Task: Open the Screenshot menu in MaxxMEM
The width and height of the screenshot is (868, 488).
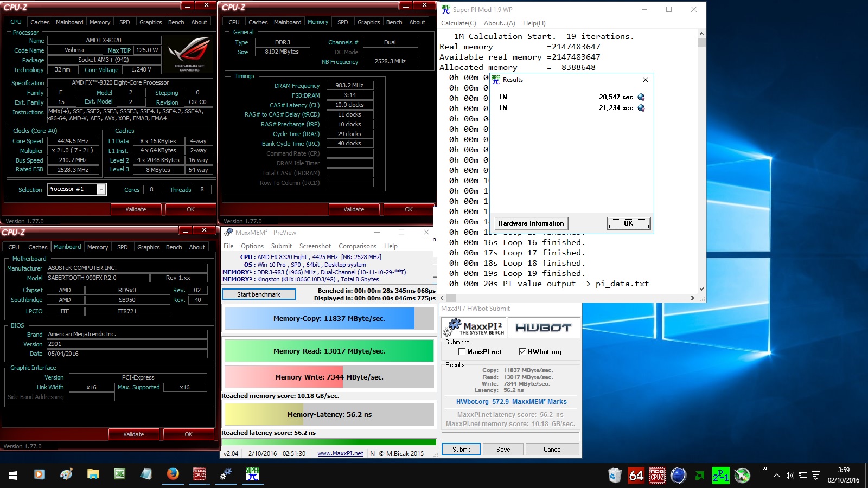Action: tap(315, 246)
